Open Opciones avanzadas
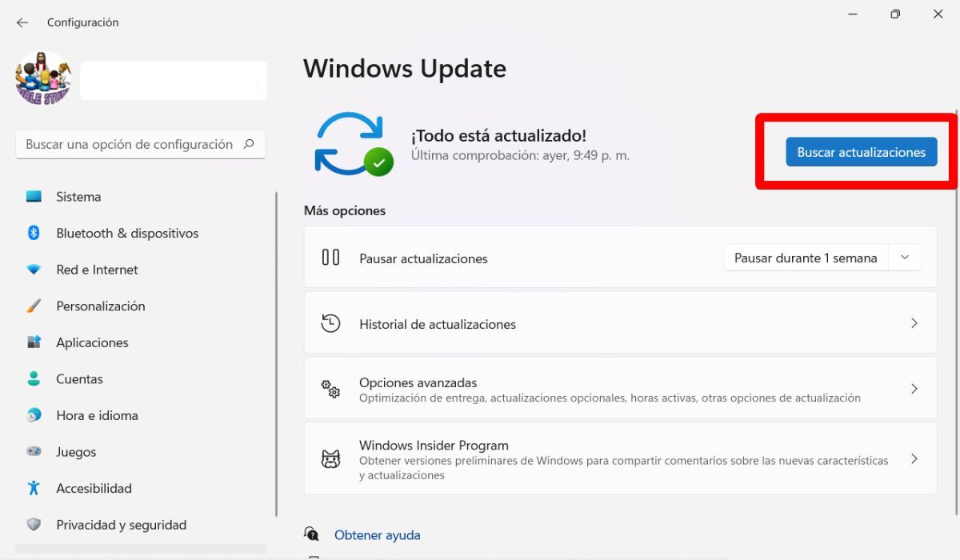The height and width of the screenshot is (560, 960). click(x=620, y=389)
